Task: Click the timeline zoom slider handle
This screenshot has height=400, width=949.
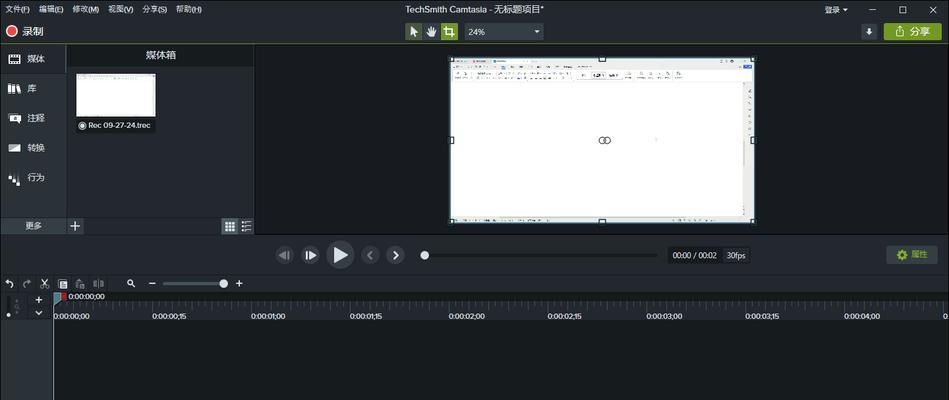Action: pyautogui.click(x=224, y=284)
